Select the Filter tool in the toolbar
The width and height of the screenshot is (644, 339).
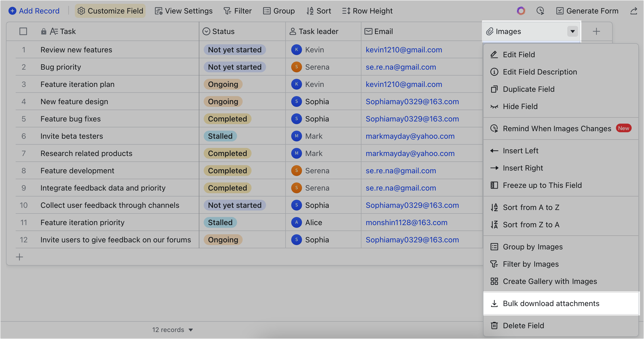coord(237,11)
